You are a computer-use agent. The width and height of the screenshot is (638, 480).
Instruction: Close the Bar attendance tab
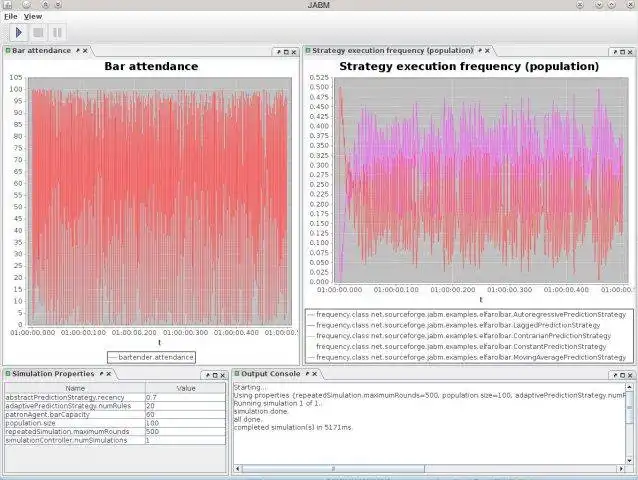coord(85,51)
